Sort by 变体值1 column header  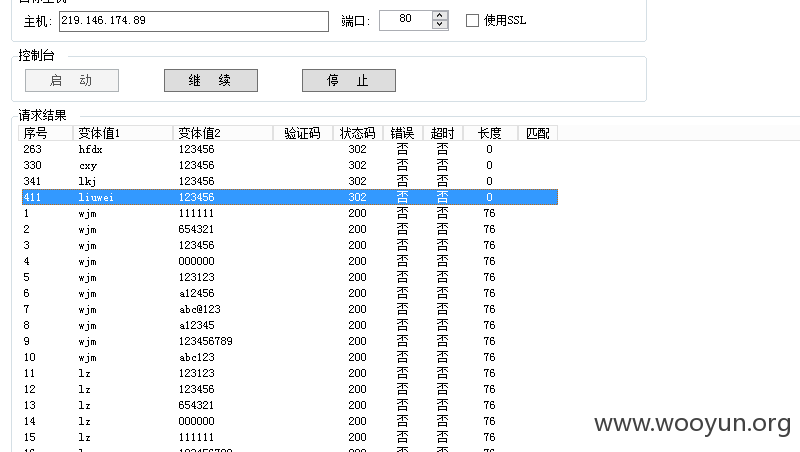click(x=123, y=133)
